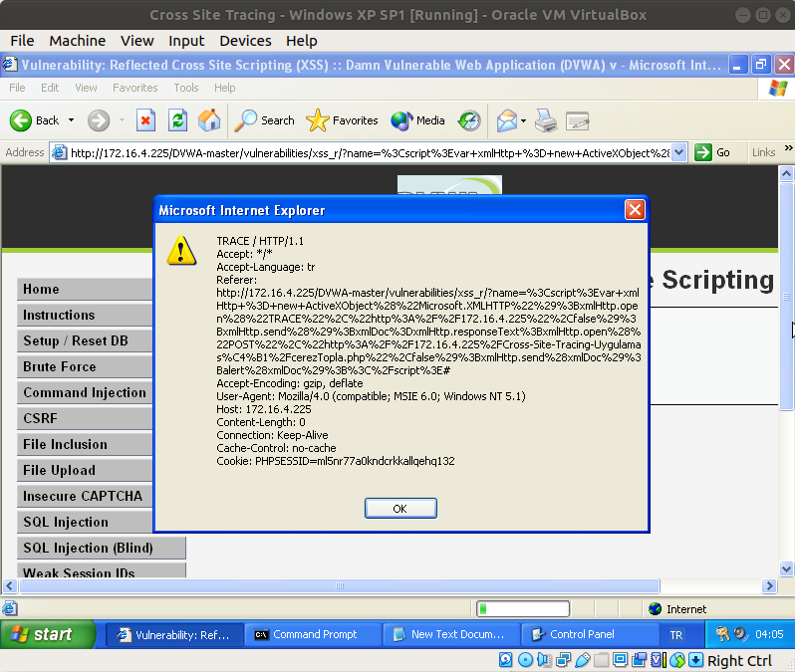The height and width of the screenshot is (672, 795).
Task: Click the page scrollbar up arrow
Action: [x=786, y=174]
